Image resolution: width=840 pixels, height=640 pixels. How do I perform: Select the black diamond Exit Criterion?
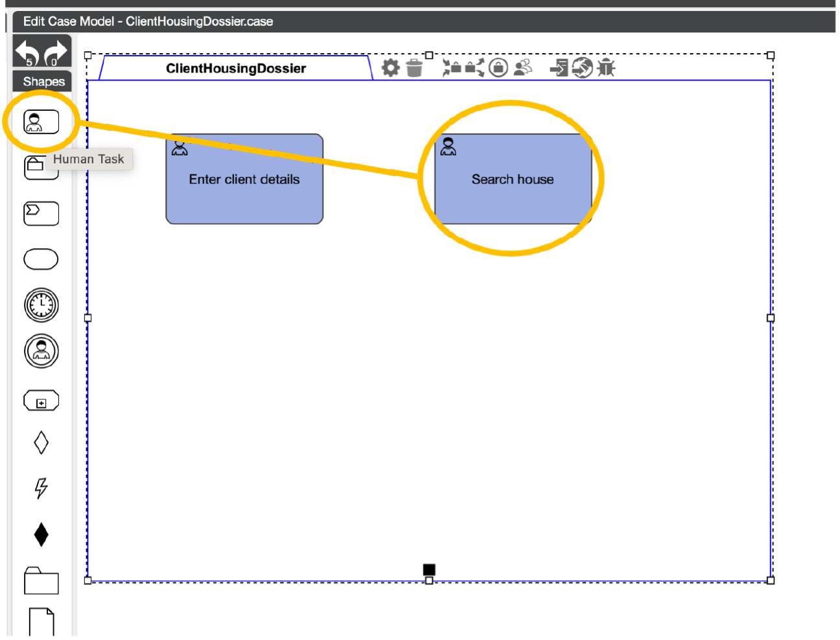pos(41,534)
